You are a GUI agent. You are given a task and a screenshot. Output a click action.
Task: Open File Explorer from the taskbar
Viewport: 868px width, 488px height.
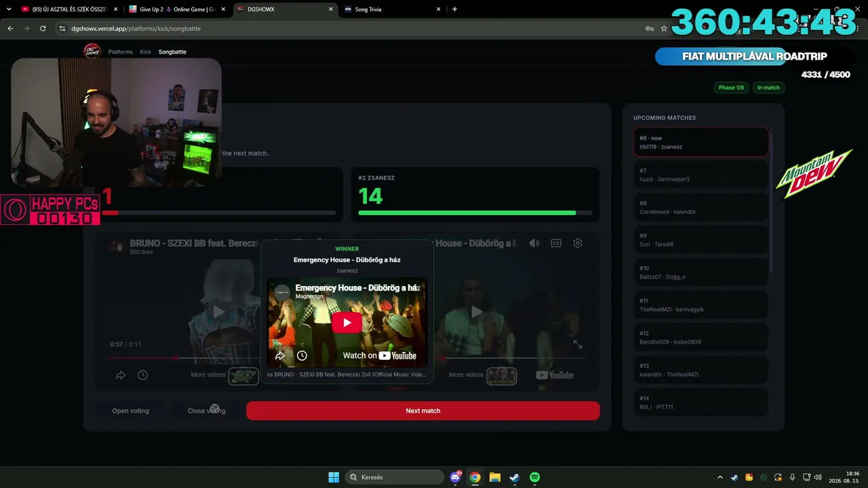pos(495,477)
